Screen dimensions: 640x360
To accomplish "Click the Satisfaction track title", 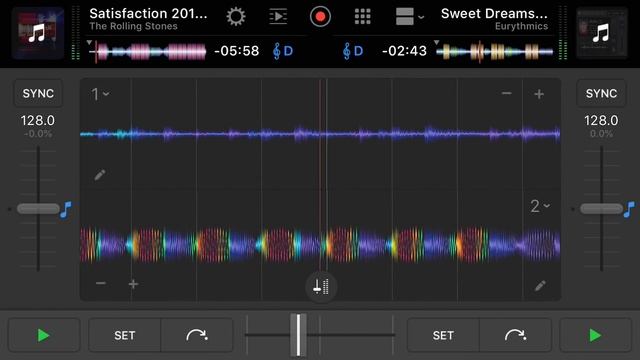I will pos(148,13).
